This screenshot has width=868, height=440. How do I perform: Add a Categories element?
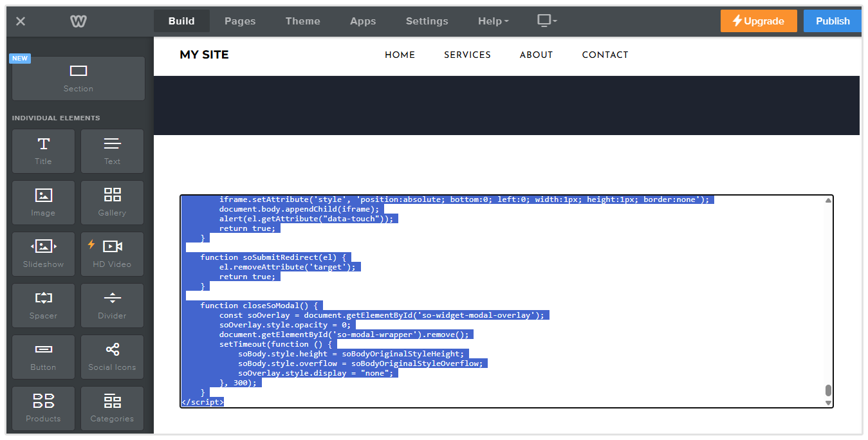112,408
